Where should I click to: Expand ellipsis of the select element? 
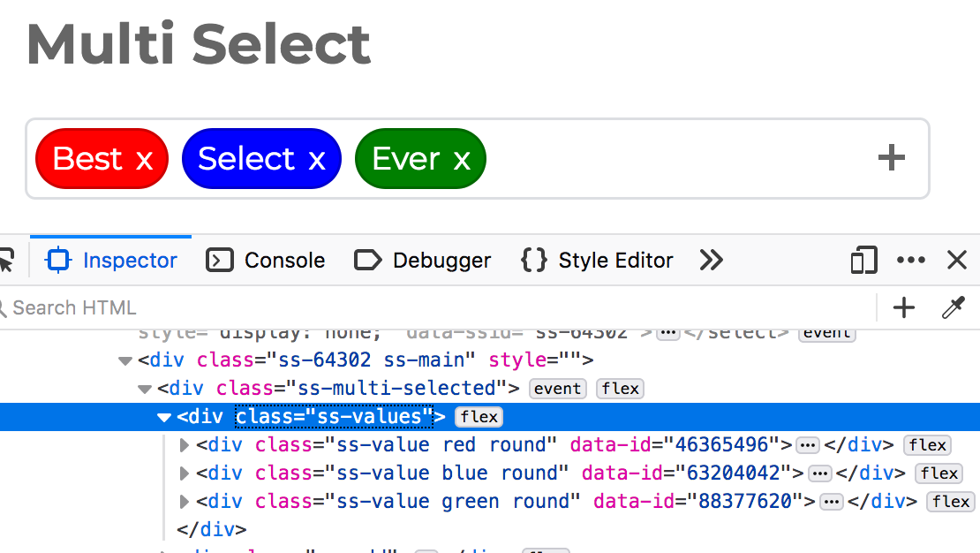pyautogui.click(x=667, y=333)
